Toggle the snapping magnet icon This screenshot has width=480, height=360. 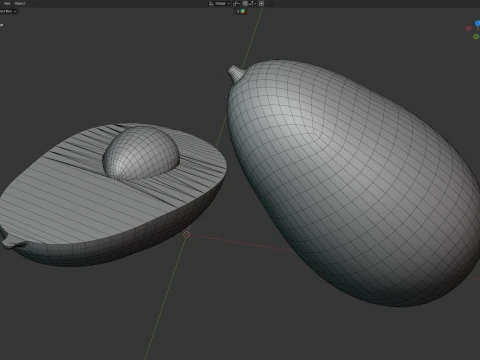click(245, 3)
